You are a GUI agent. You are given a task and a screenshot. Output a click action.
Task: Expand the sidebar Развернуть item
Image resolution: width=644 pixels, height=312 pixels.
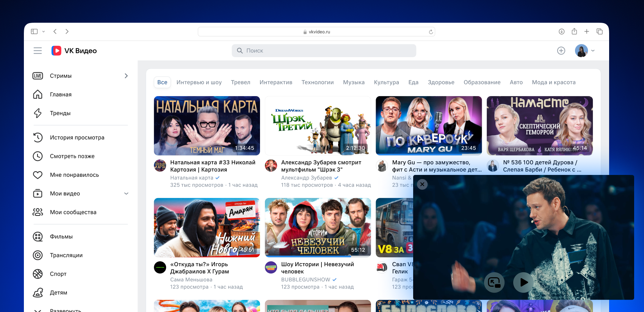tap(65, 310)
